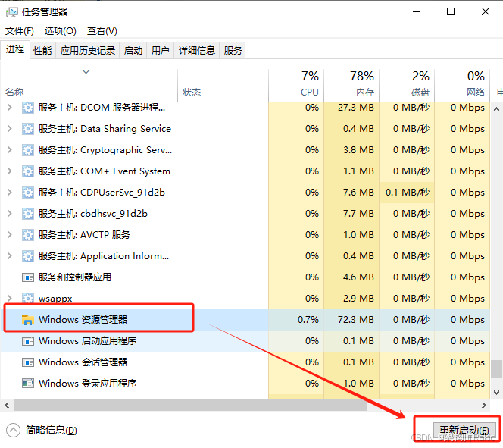
Task: Expand 服务主机: Cryptographic Serv... row
Action: tap(10, 150)
